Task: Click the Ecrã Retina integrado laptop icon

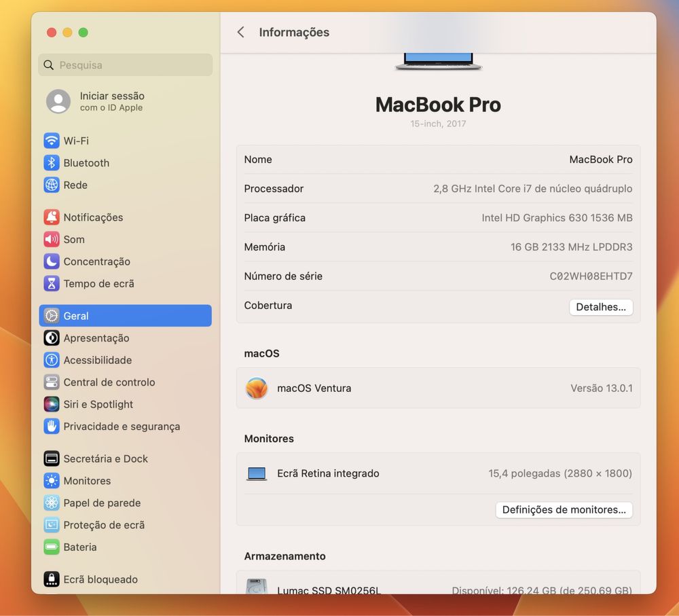Action: (x=257, y=473)
